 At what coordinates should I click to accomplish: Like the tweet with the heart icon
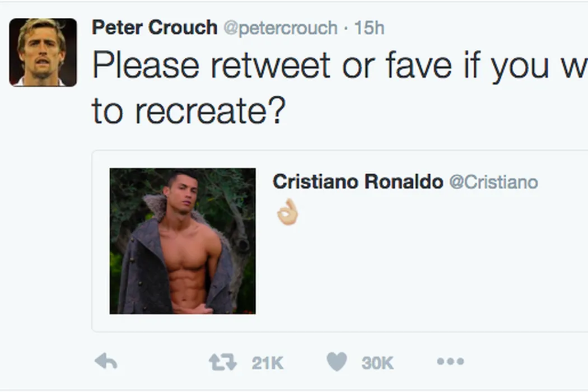click(337, 362)
